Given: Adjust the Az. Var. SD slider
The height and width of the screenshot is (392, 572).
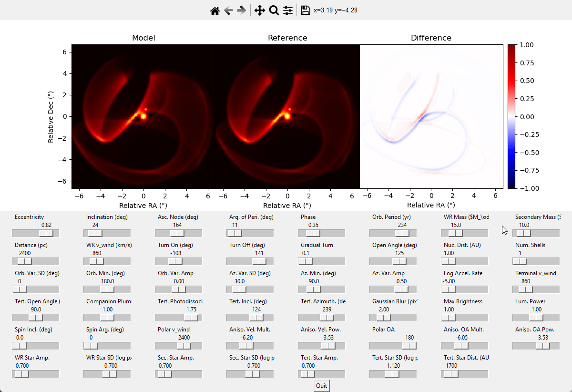Looking at the screenshot, I should [x=250, y=289].
